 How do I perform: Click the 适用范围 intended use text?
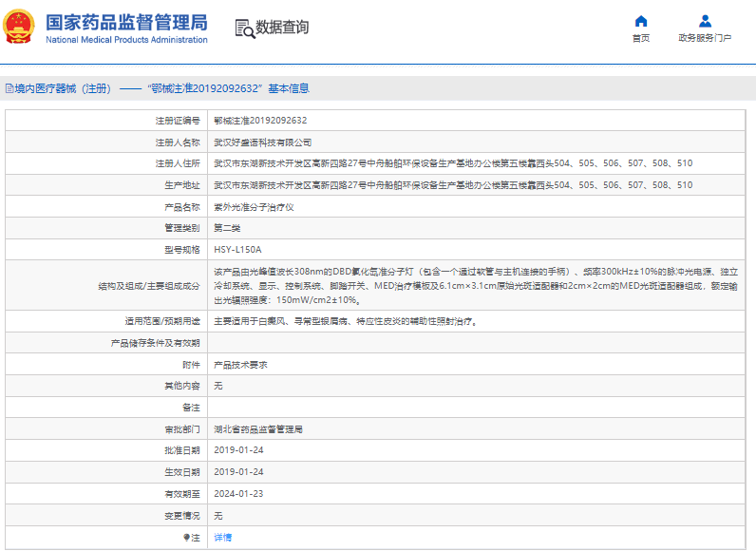pos(347,321)
